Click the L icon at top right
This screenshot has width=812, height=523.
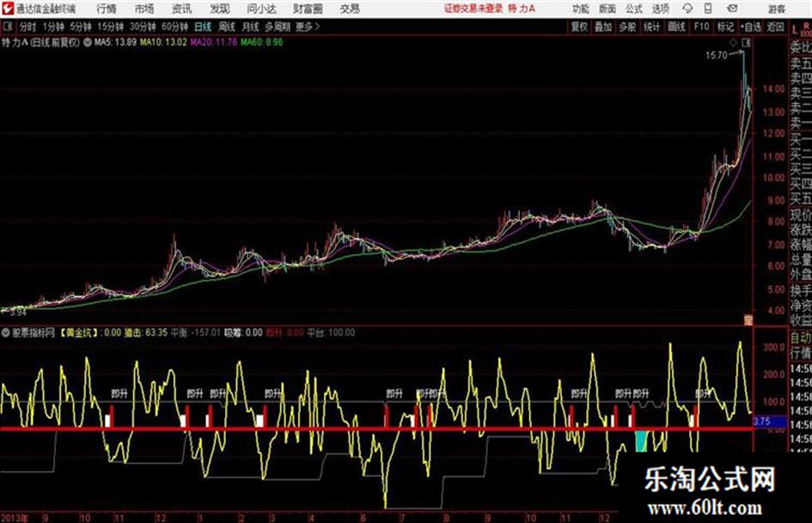coord(795,30)
